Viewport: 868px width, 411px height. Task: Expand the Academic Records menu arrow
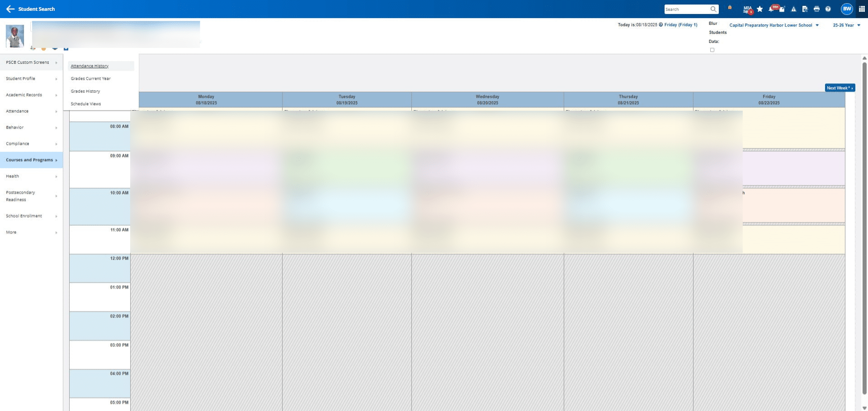point(57,95)
